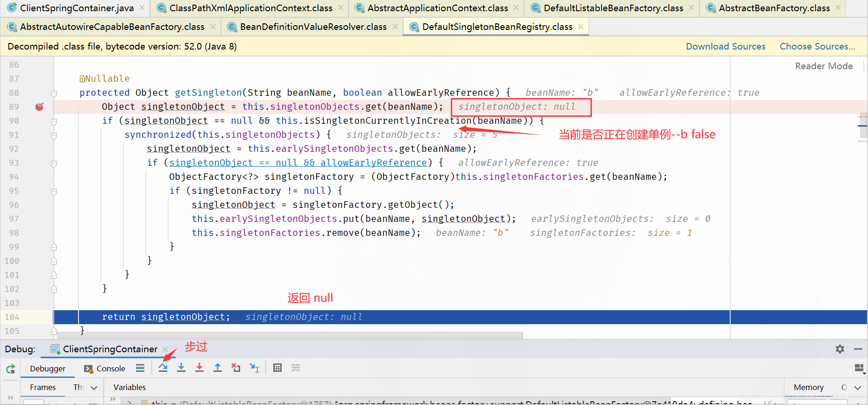868x405 pixels.
Task: Collapse the synchronized block at line 91
Action: click(x=54, y=135)
